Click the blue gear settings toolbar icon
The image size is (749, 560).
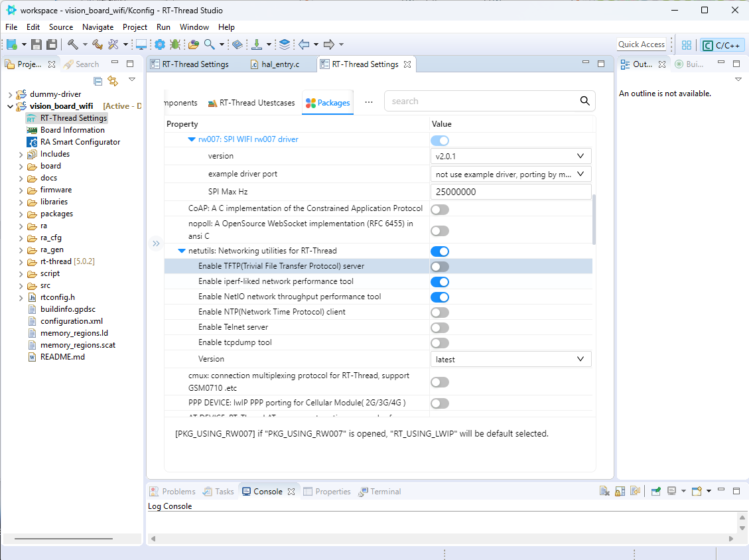coord(159,44)
